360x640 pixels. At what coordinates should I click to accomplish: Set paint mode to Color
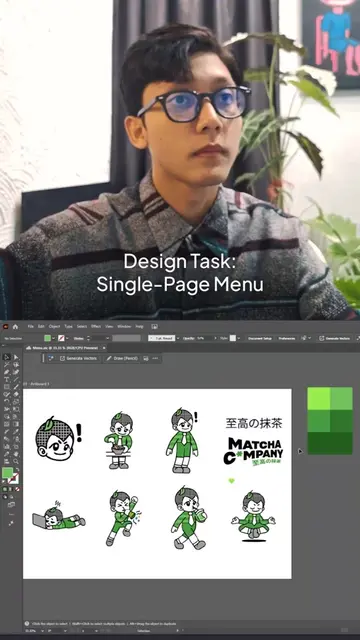4,489
